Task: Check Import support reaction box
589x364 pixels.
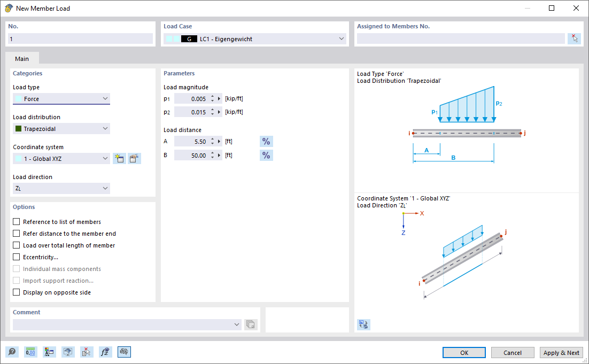Action: (x=16, y=280)
